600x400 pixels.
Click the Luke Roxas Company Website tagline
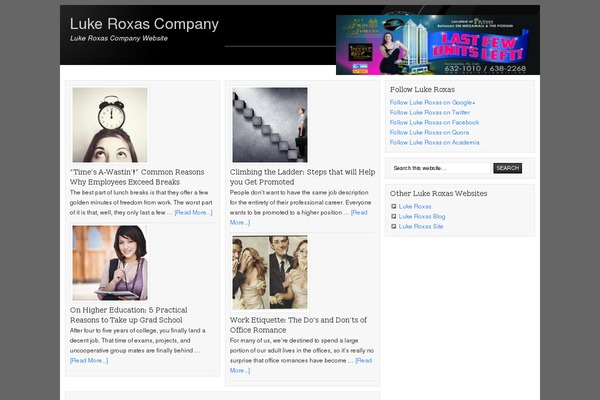[119, 38]
